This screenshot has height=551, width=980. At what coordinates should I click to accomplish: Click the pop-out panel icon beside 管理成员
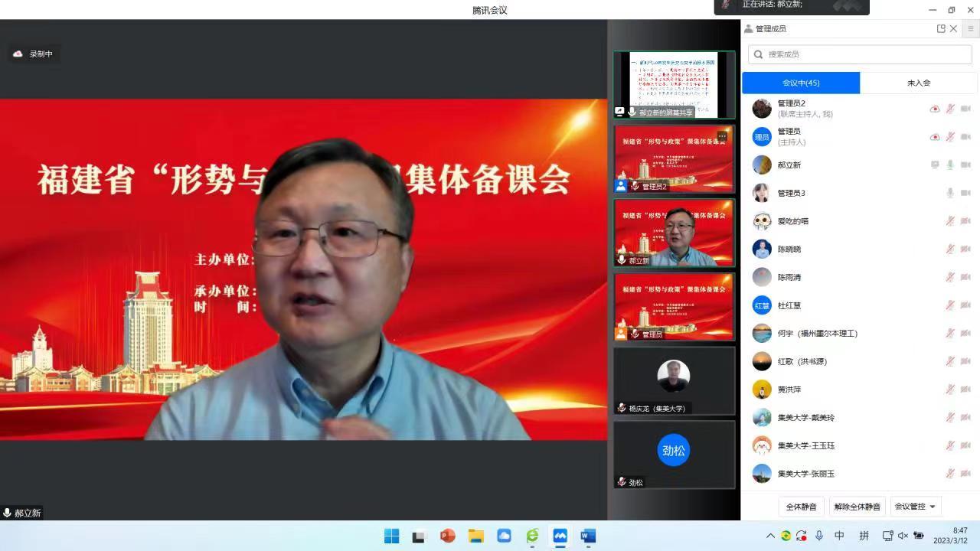[x=940, y=28]
